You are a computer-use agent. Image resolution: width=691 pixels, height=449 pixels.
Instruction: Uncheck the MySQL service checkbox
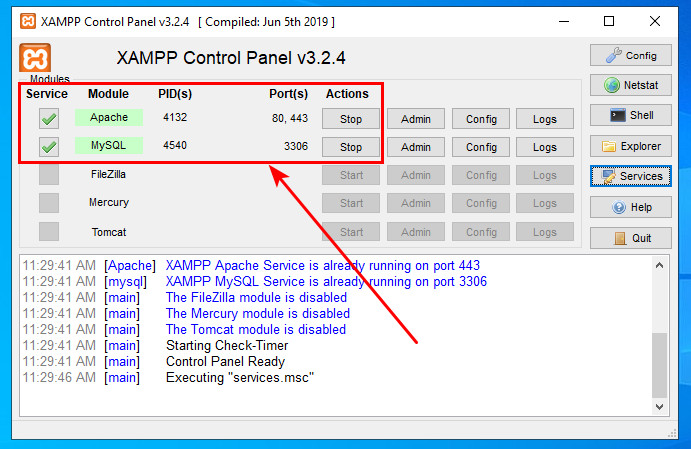[49, 146]
